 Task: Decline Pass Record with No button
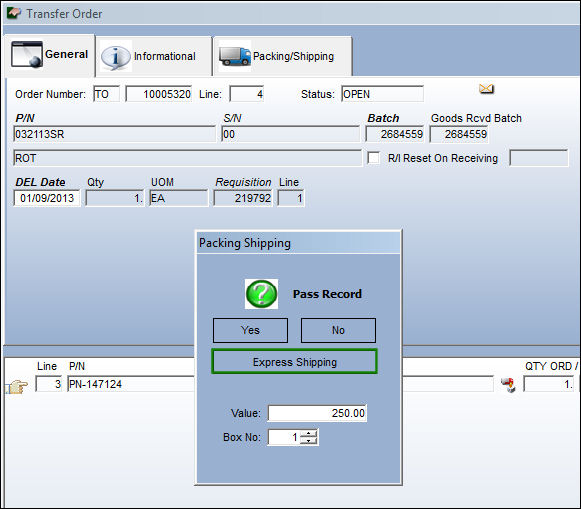coord(338,330)
